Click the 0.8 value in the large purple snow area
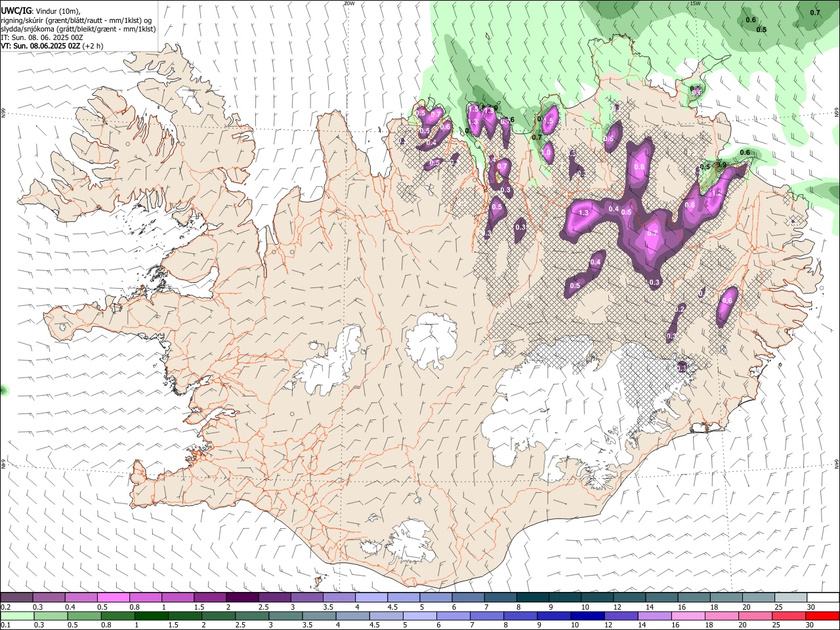The image size is (840, 630). coord(639,167)
